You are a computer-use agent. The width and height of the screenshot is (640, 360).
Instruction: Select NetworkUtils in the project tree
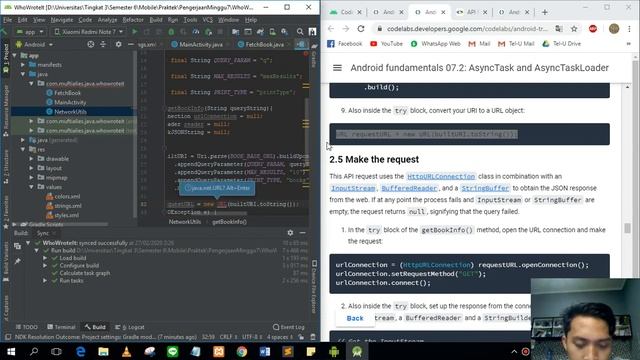pyautogui.click(x=72, y=112)
